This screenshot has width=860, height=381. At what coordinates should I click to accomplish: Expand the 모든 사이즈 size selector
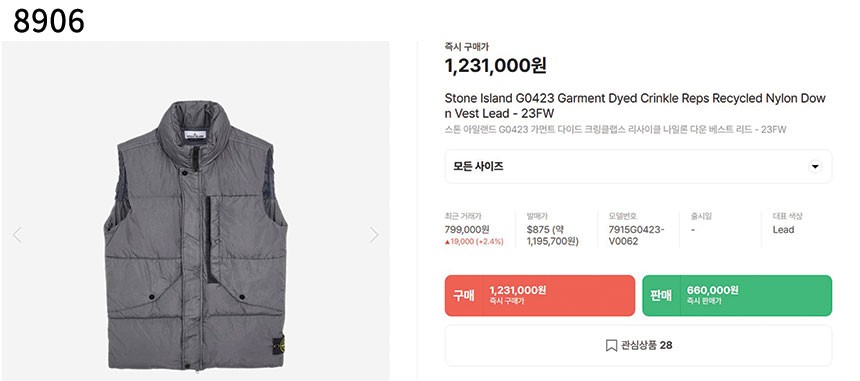[x=638, y=167]
